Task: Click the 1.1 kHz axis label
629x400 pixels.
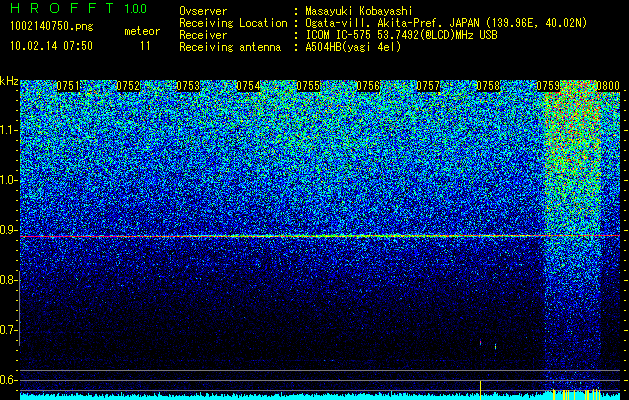Action: tap(8, 130)
